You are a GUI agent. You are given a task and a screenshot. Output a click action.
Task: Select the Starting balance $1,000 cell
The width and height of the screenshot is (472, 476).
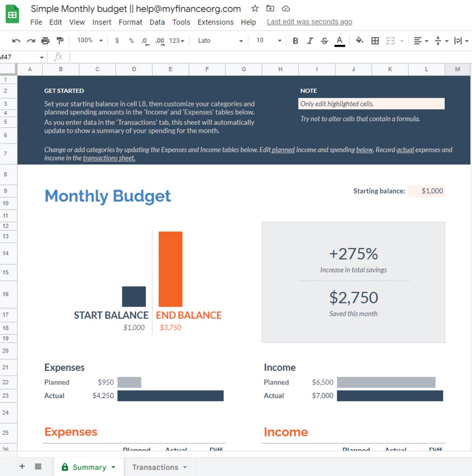click(427, 191)
